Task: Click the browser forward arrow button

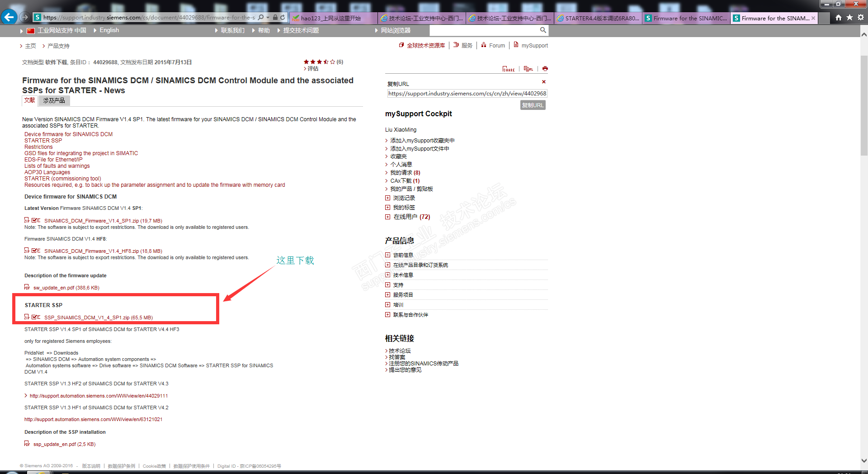Action: point(25,18)
